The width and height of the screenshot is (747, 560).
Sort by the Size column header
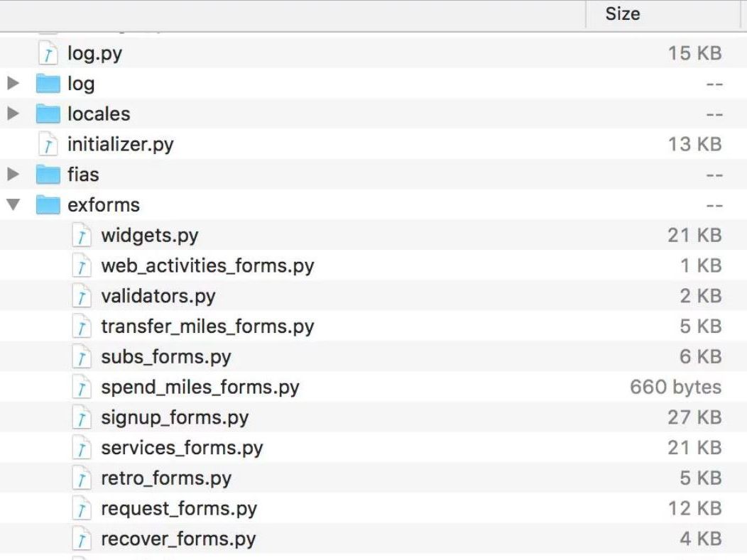tap(622, 14)
